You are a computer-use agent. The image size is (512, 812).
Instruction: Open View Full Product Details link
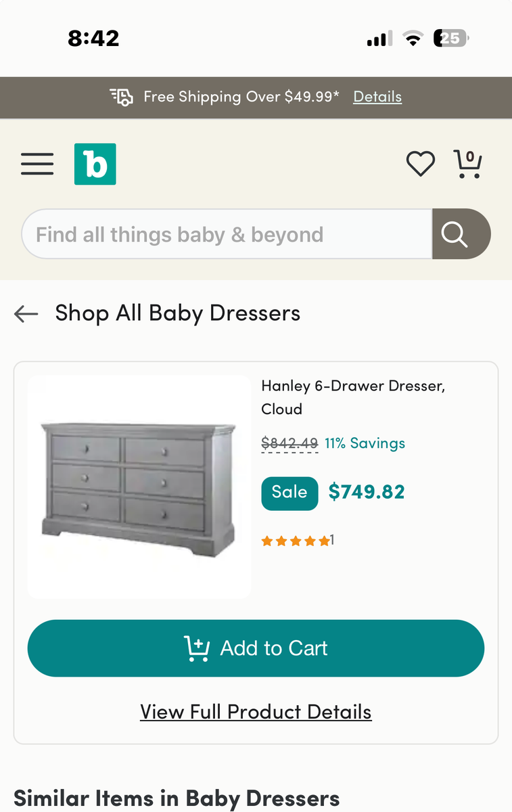coord(256,712)
